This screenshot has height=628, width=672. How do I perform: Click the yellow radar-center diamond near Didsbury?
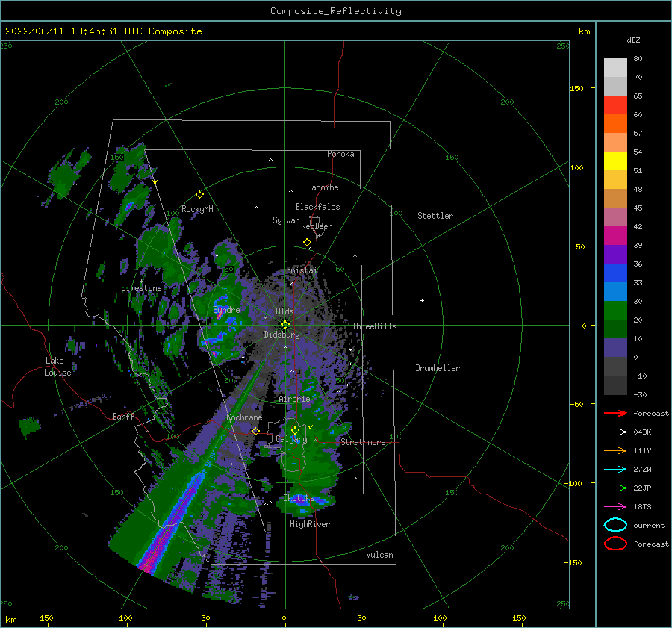285,325
